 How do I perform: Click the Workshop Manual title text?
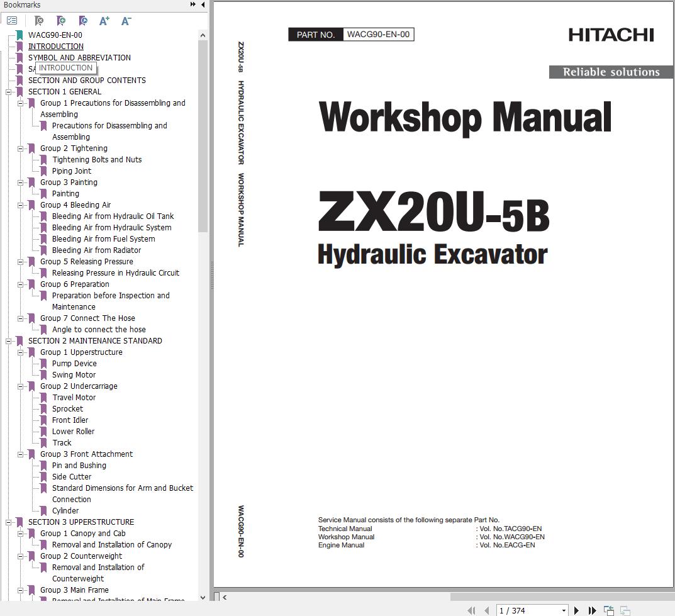tap(464, 117)
